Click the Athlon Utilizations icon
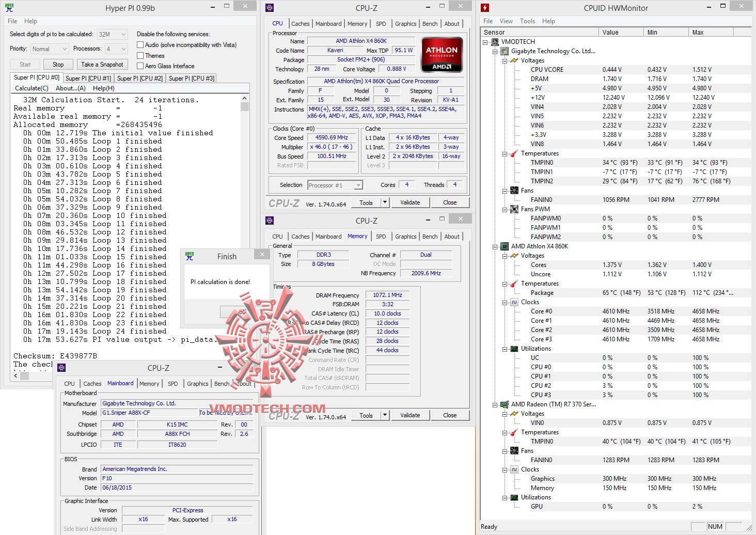 coord(514,349)
